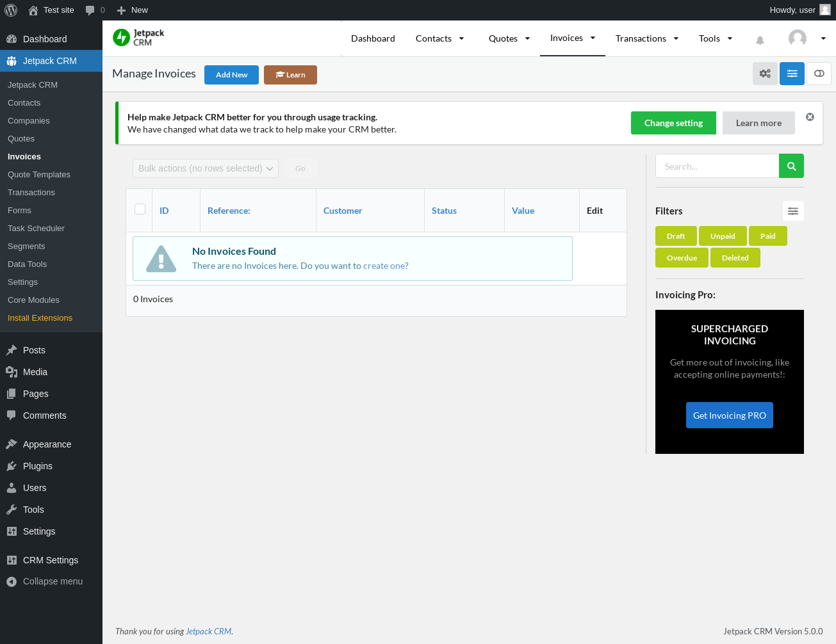This screenshot has width=836, height=644.
Task: Tick the select-all invoices checkbox
Action: click(140, 209)
